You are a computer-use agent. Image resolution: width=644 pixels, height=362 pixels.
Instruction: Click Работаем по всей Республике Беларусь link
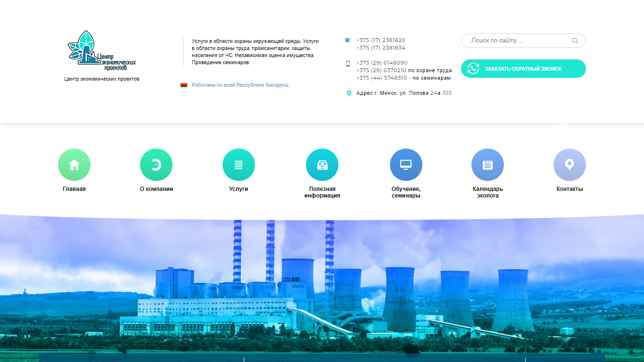(x=240, y=85)
